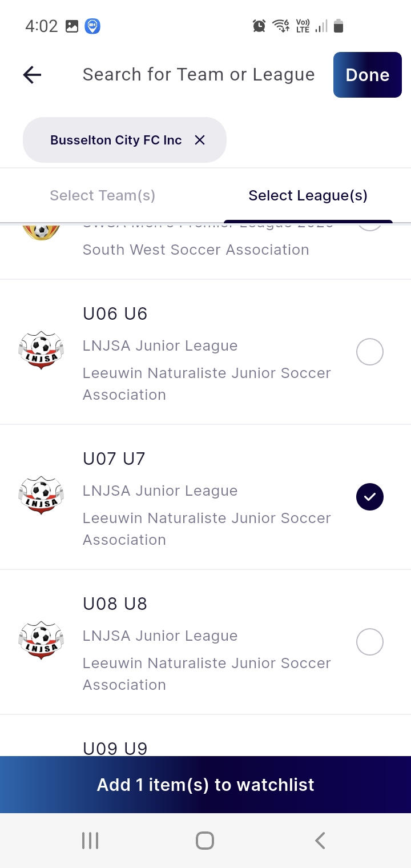This screenshot has height=868, width=411.
Task: Tap the back arrow icon
Action: 32,75
